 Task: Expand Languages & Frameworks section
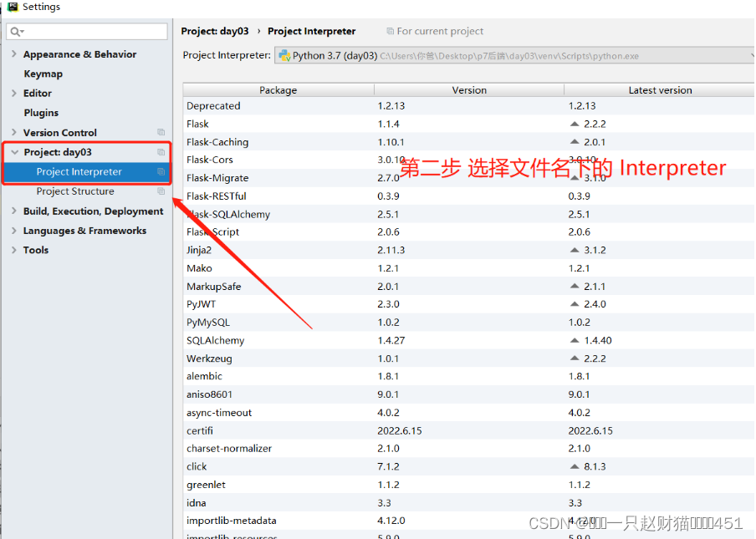pyautogui.click(x=14, y=231)
